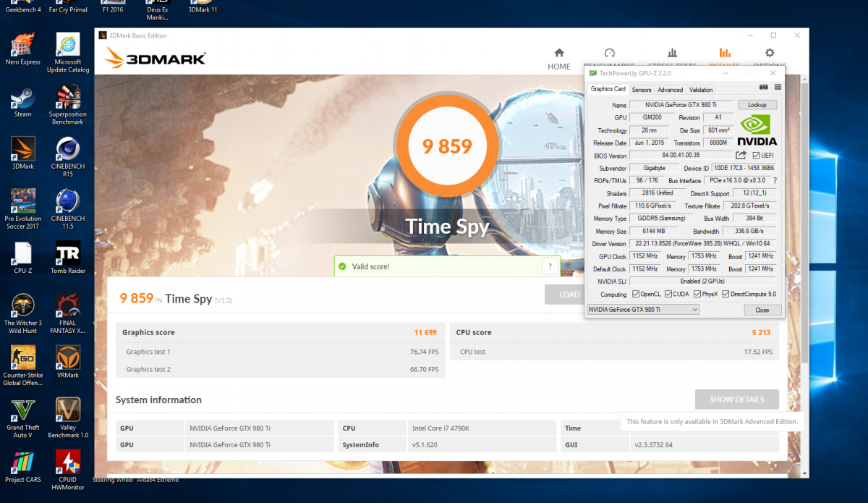Select the Grand Theft Auto V icon
868x503 pixels.
[x=22, y=418]
